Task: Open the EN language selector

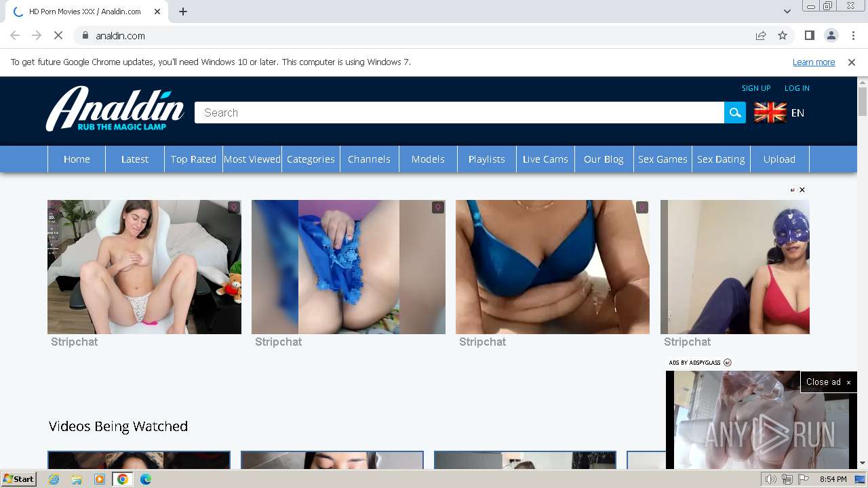Action: 779,113
